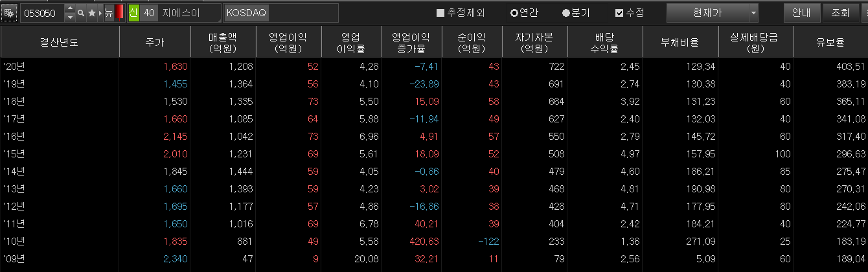Click the stock price 2,145 cell
868x272 pixels.
click(175, 136)
